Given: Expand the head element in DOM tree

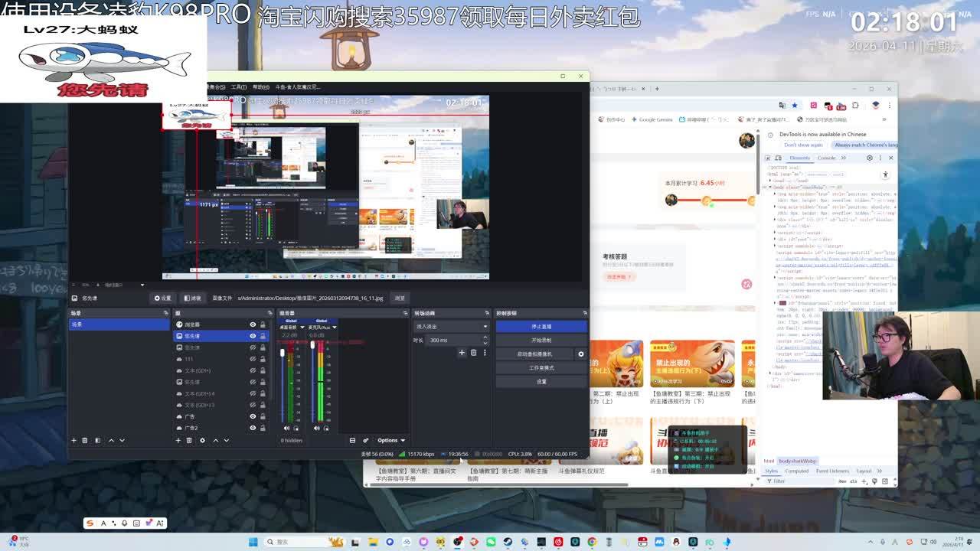Looking at the screenshot, I should click(771, 181).
